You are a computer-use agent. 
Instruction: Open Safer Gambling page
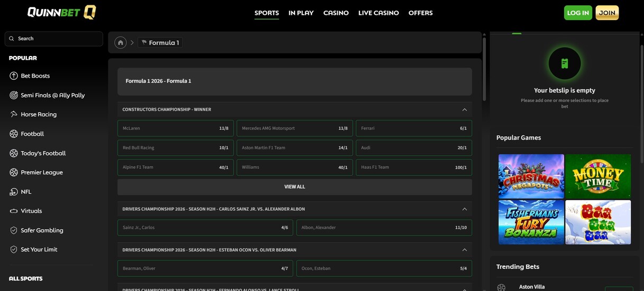[42, 230]
